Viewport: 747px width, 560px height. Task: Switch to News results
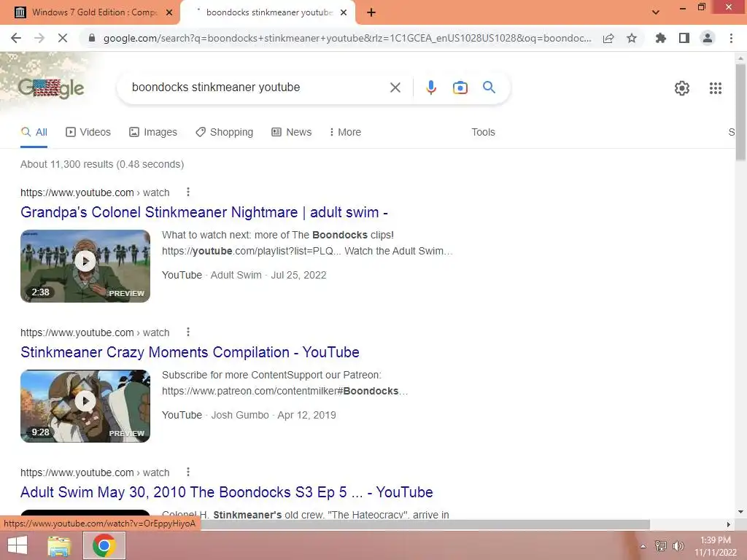[291, 133]
